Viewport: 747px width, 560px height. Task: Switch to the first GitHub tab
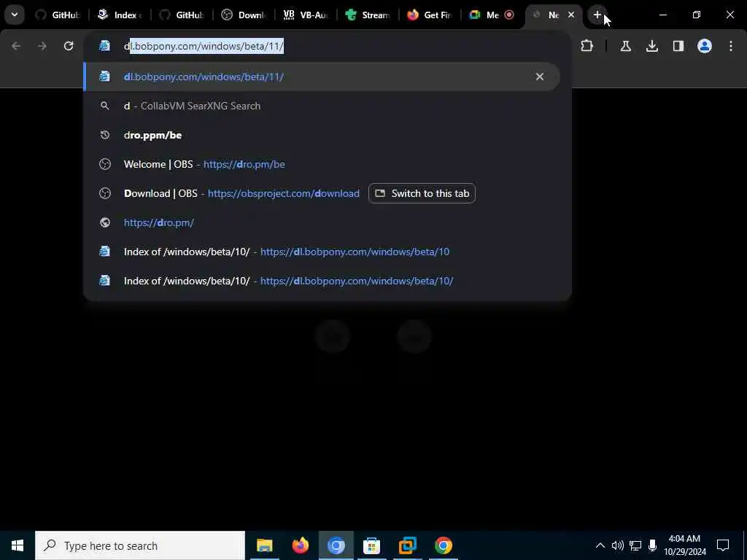click(58, 15)
